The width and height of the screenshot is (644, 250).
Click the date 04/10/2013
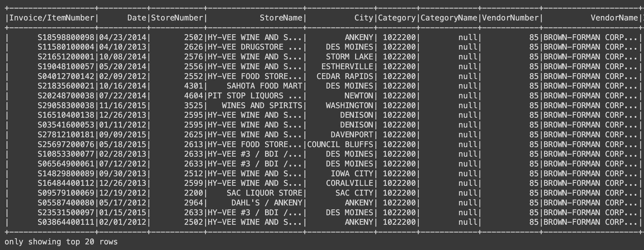click(x=123, y=47)
